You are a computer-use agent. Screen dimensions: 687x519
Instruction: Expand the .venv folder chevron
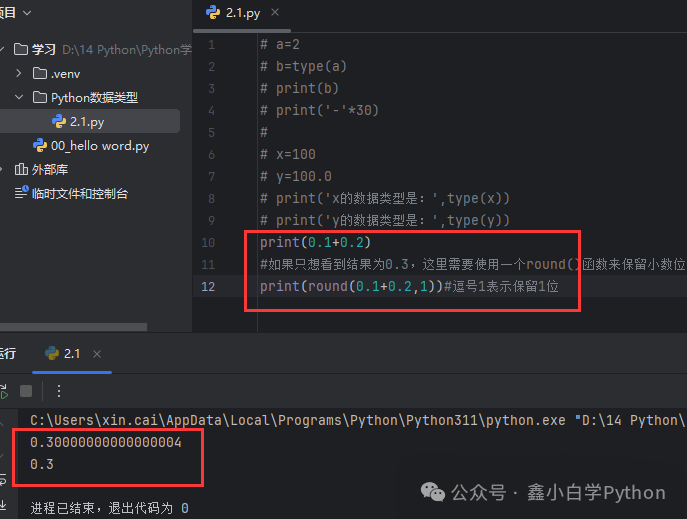(x=18, y=73)
